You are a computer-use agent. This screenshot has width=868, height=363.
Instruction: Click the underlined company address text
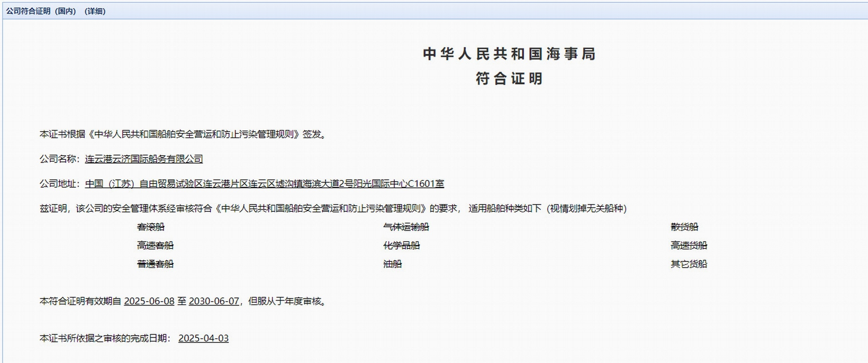[265, 183]
